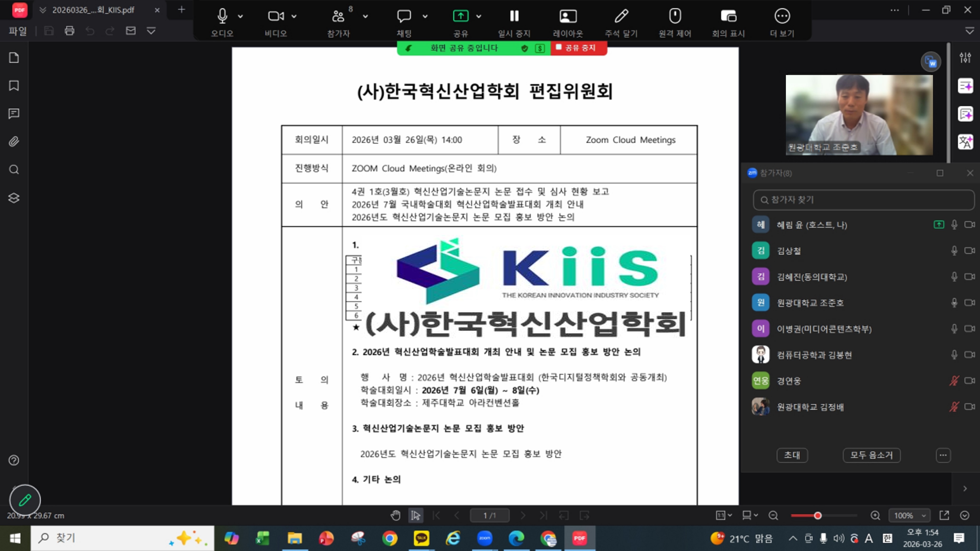
Task: Open participants panel more options ellipsis
Action: click(x=943, y=455)
